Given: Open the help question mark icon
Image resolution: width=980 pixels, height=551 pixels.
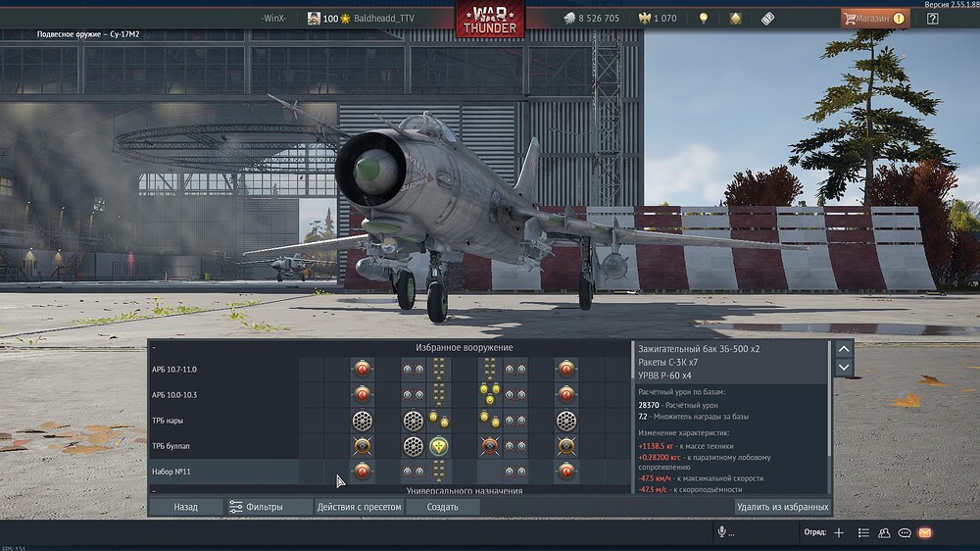Looking at the screenshot, I should point(933,18).
